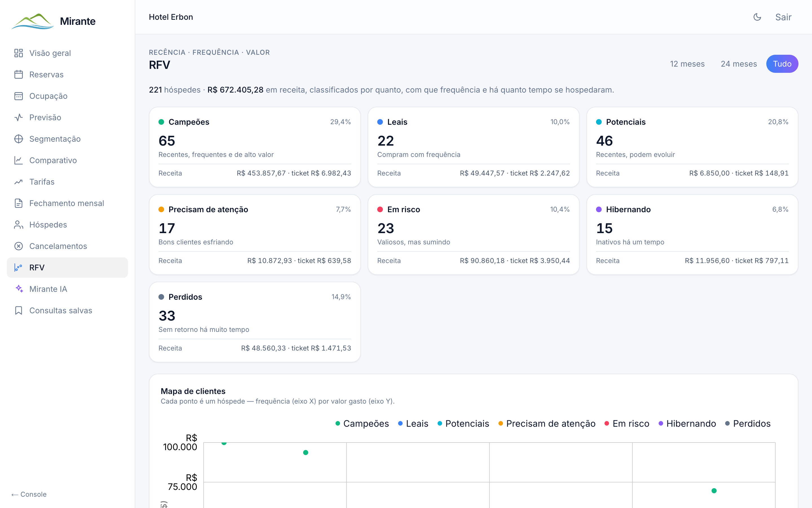Open the Precisam de atenção card
812x508 pixels.
tap(255, 235)
